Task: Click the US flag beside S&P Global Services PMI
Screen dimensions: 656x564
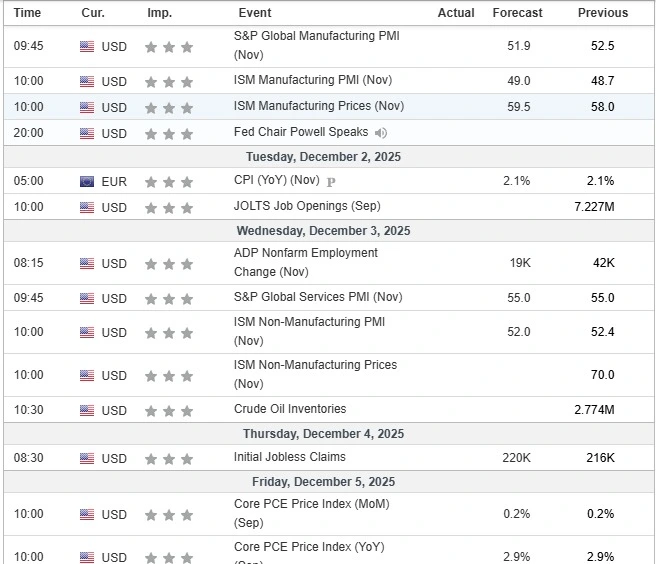Action: (x=87, y=298)
